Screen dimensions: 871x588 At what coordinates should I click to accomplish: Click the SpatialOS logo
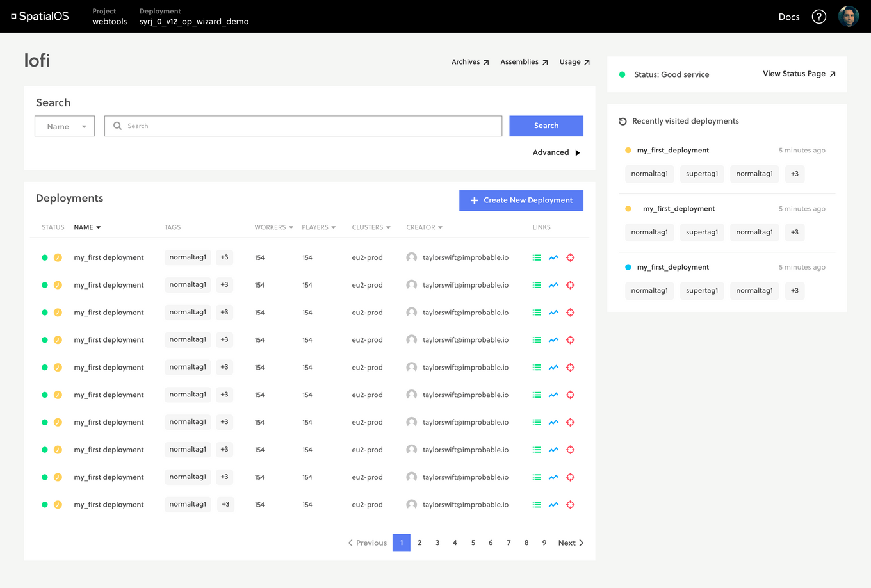(40, 17)
